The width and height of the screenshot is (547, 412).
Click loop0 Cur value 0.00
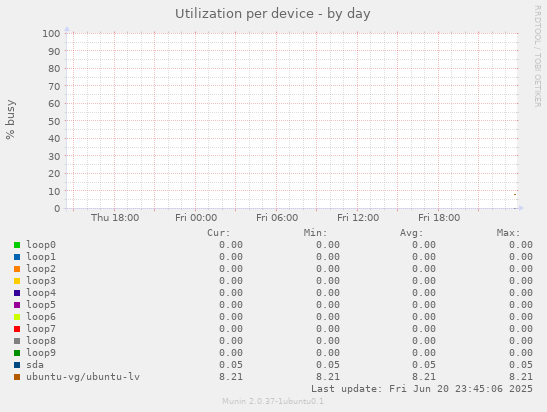click(x=231, y=245)
